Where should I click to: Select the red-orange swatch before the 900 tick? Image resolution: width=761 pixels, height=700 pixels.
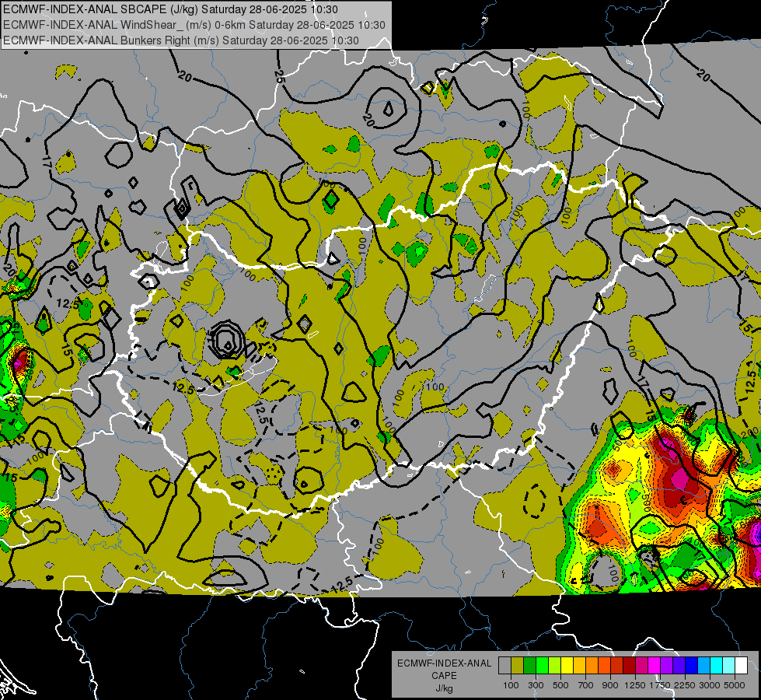tap(604, 665)
